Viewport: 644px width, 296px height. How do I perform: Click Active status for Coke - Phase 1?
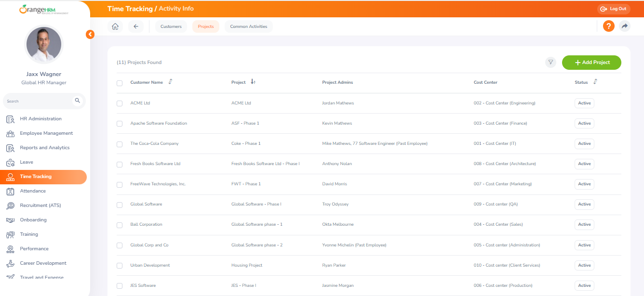pos(584,143)
